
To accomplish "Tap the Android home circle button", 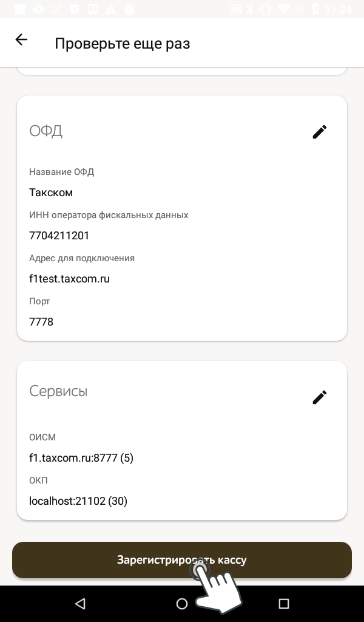I will point(182,603).
